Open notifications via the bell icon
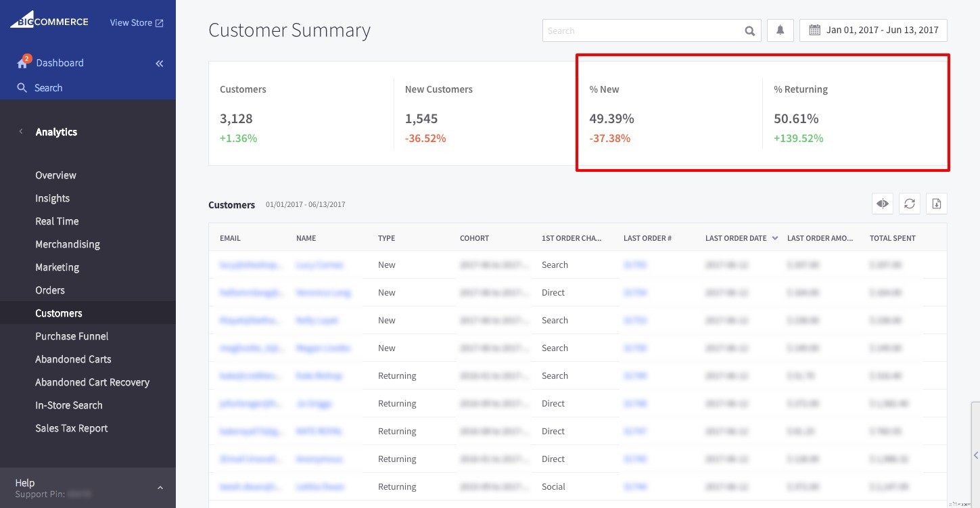 [x=780, y=30]
